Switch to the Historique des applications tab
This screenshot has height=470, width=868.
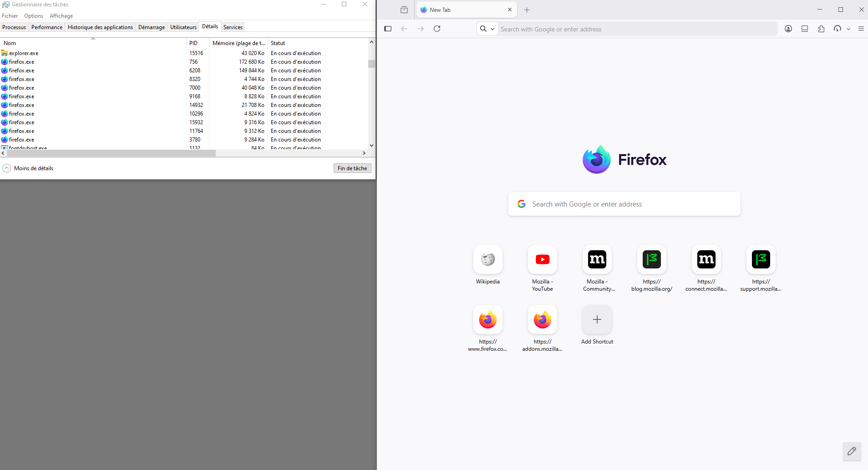point(100,27)
